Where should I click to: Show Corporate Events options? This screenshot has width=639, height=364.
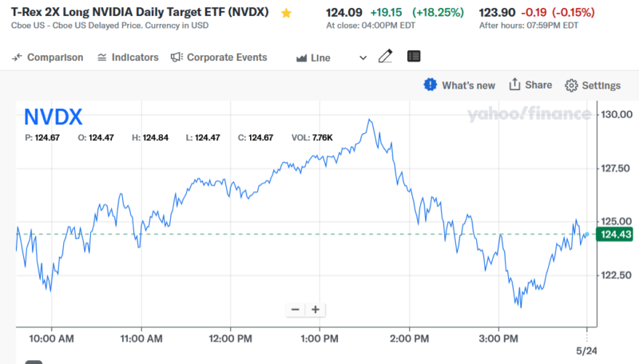click(219, 57)
